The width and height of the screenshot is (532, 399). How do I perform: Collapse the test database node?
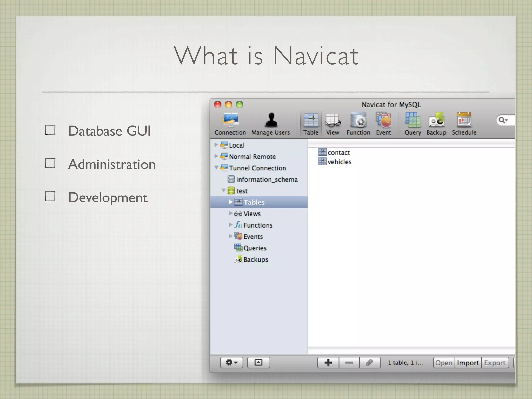coord(223,191)
